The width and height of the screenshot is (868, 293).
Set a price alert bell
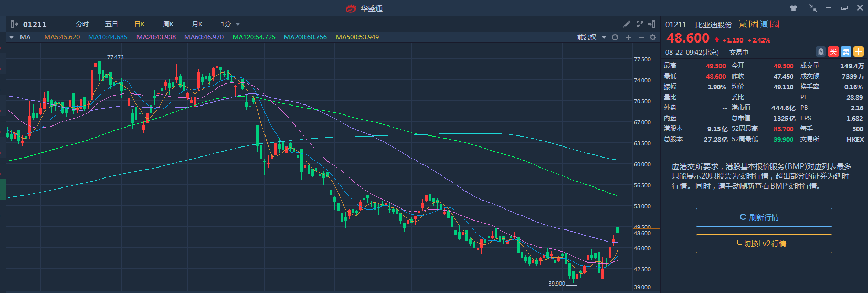(821, 51)
